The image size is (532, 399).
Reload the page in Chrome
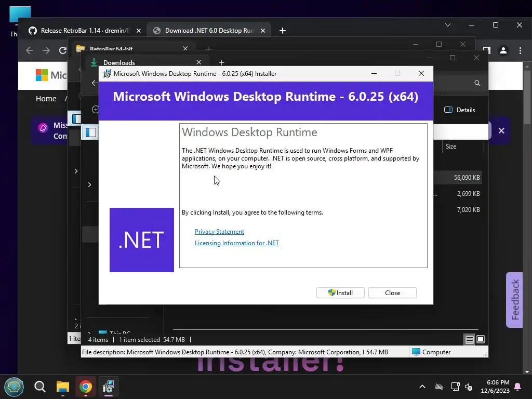63,50
